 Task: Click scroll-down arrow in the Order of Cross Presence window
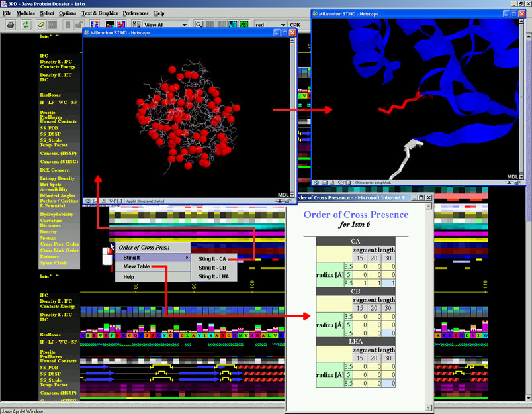tap(429, 407)
